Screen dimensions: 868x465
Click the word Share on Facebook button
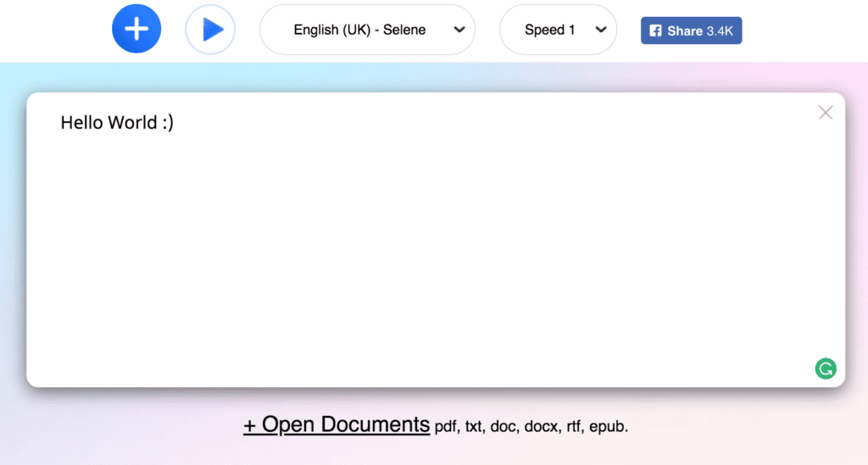pyautogui.click(x=685, y=31)
